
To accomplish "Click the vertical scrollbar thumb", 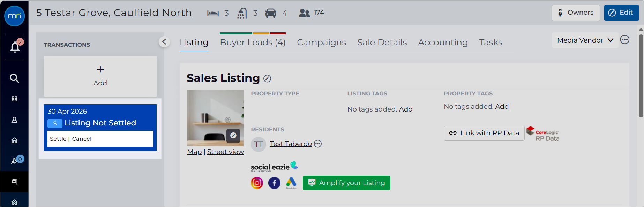I will (x=641, y=75).
